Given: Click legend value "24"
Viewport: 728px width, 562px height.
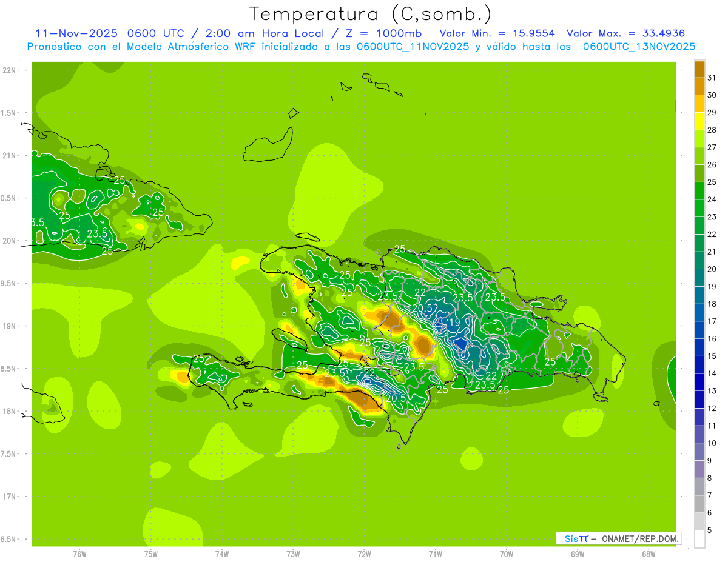Looking at the screenshot, I should point(712,199).
